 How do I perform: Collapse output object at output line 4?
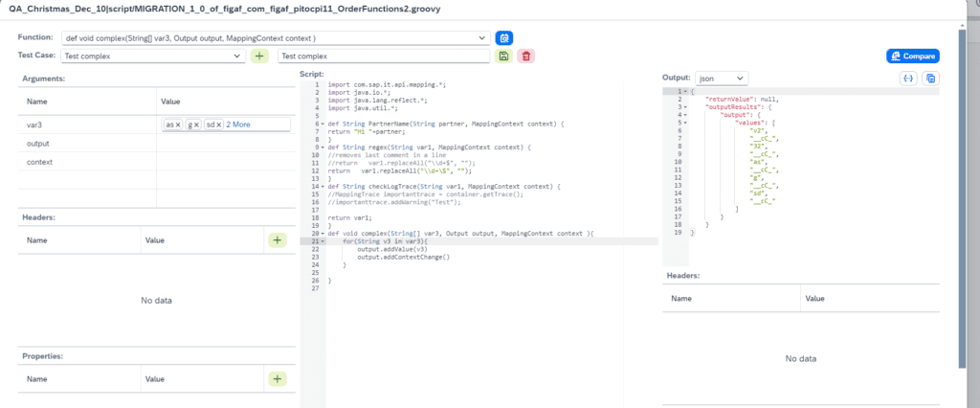point(685,115)
